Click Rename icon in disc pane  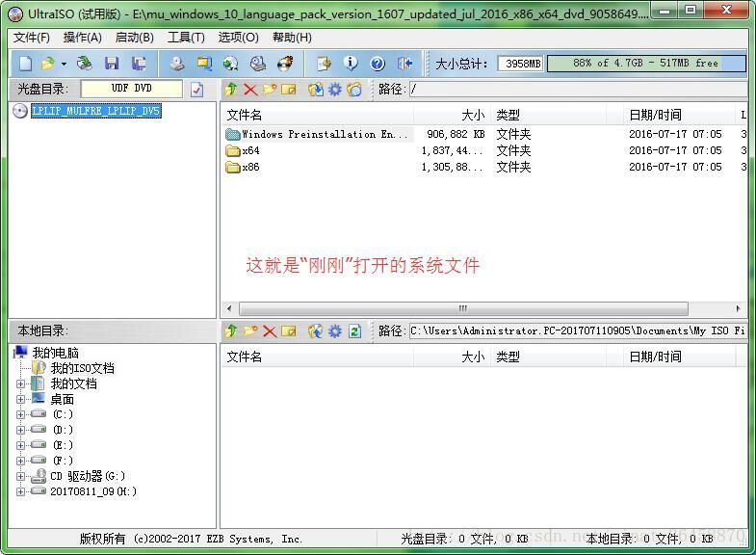click(x=288, y=90)
